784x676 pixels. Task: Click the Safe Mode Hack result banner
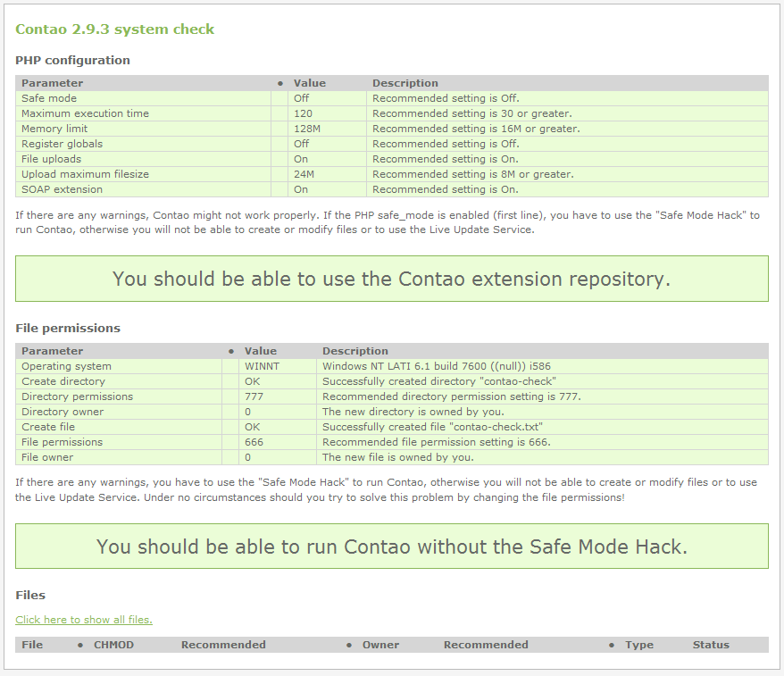point(391,547)
